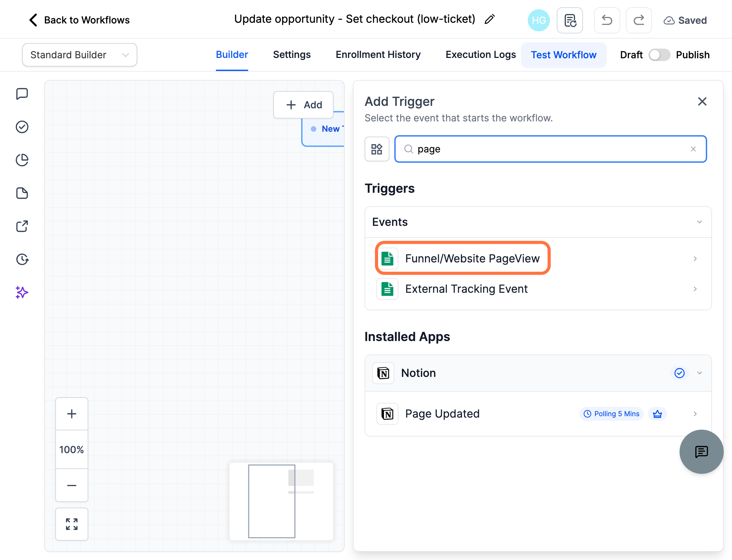732x560 pixels.
Task: Clear the page search text
Action: click(693, 149)
